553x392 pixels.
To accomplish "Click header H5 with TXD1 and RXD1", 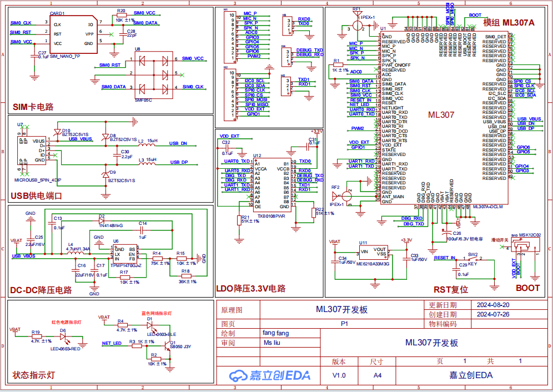I will click(x=286, y=87).
